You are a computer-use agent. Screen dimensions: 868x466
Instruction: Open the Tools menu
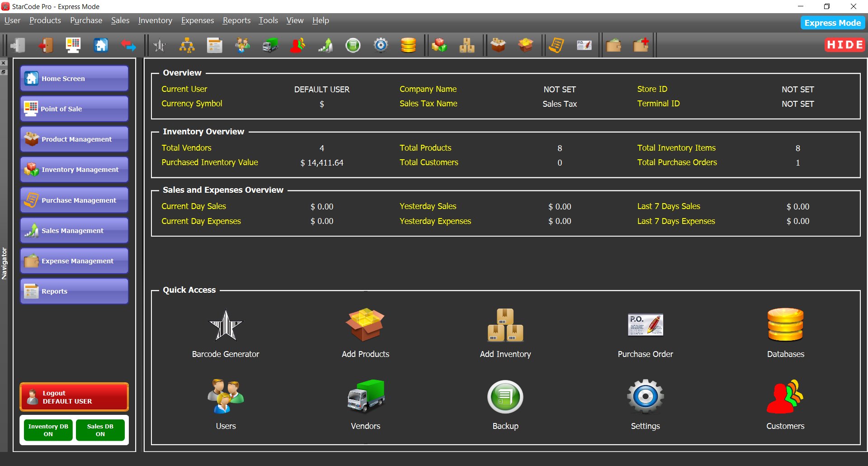[x=268, y=20]
